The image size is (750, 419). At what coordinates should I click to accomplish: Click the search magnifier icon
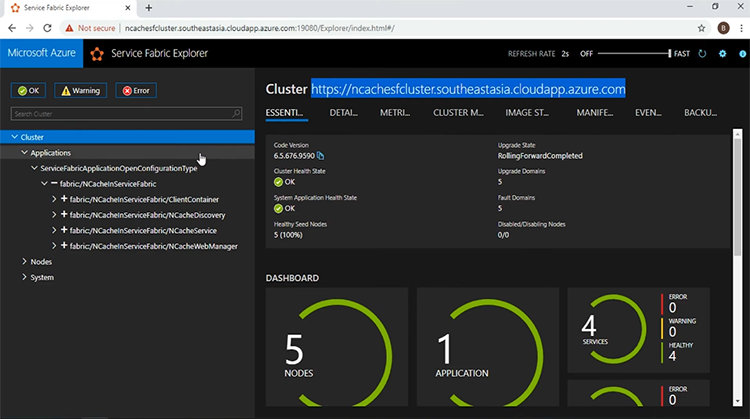(x=236, y=113)
